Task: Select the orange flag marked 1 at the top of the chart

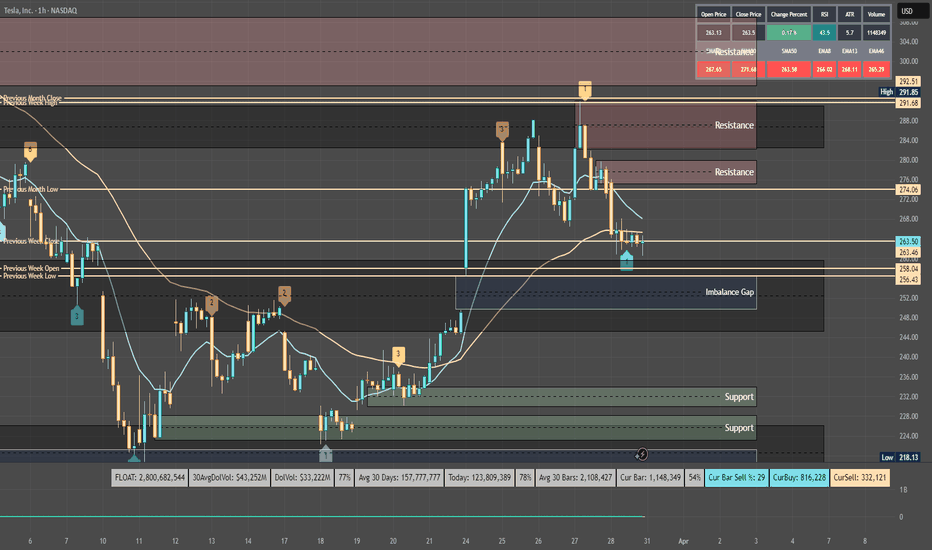Action: (585, 90)
